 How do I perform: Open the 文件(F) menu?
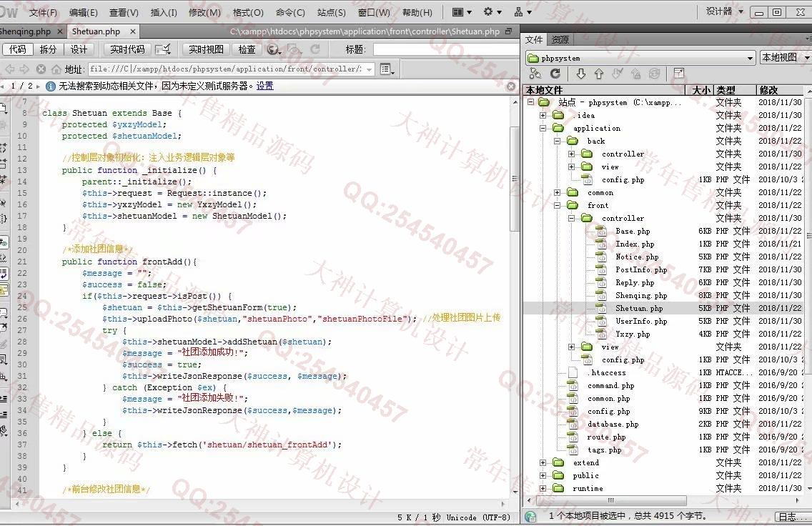(43, 12)
